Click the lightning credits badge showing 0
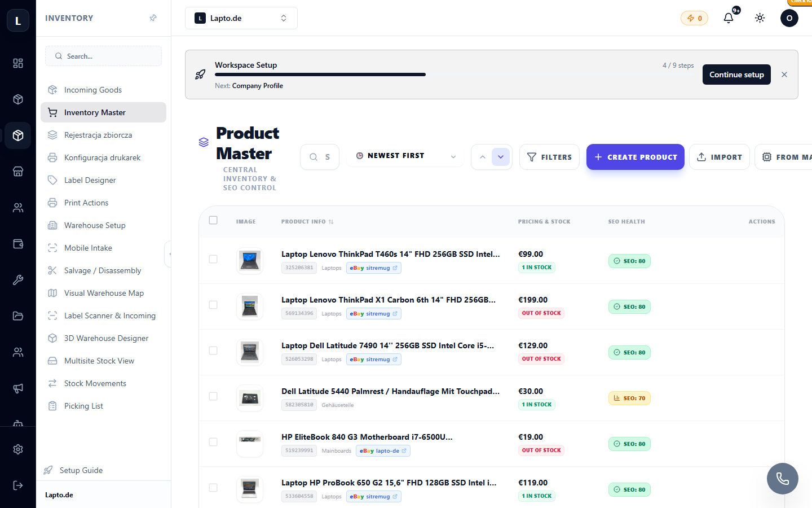This screenshot has height=508, width=812. (x=694, y=18)
